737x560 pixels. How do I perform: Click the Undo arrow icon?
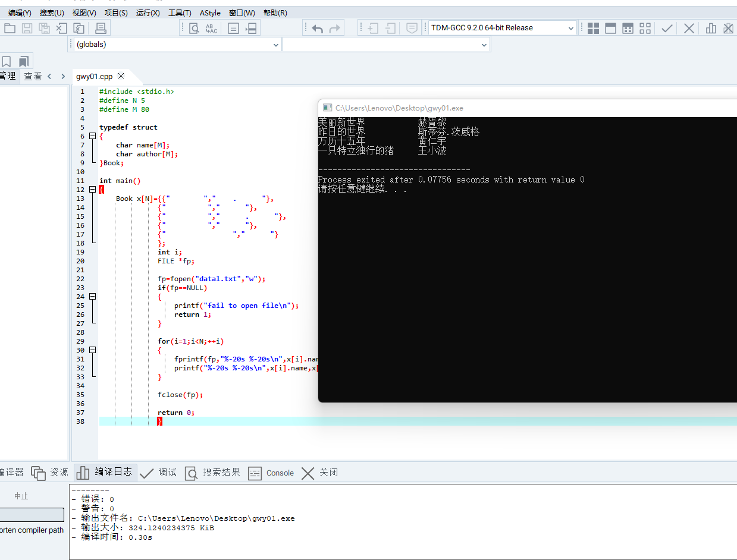tap(317, 28)
